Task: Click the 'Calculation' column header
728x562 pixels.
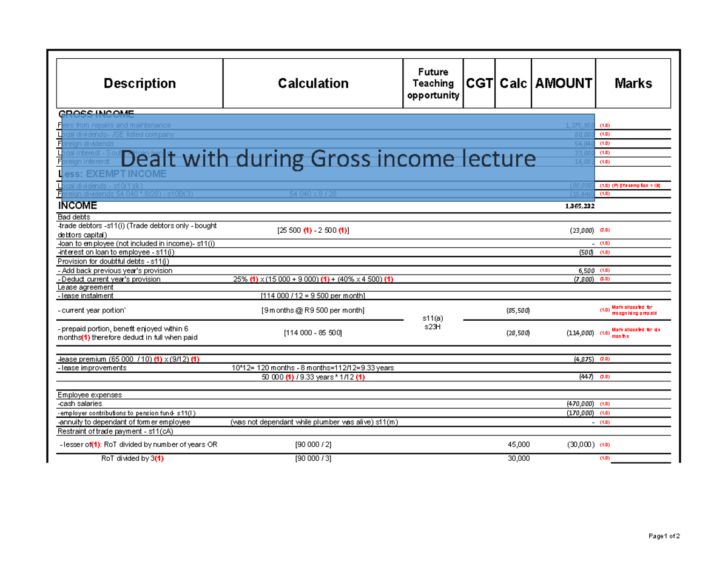Action: pos(313,84)
